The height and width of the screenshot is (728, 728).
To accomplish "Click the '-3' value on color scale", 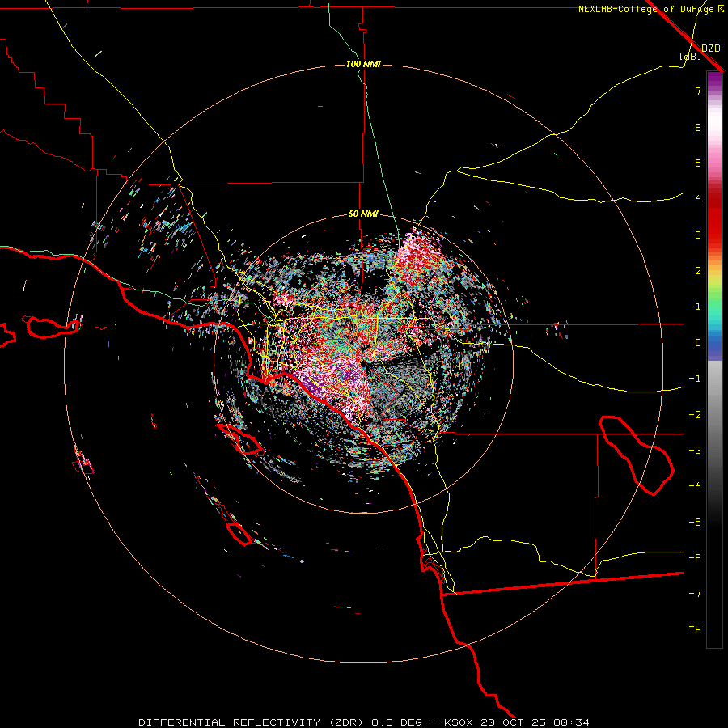I will (695, 451).
